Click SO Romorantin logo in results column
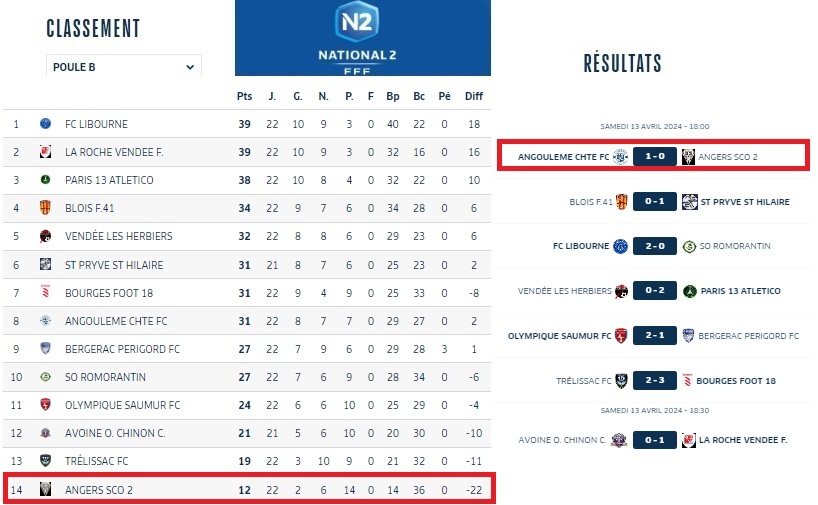The width and height of the screenshot is (818, 505). pyautogui.click(x=689, y=246)
